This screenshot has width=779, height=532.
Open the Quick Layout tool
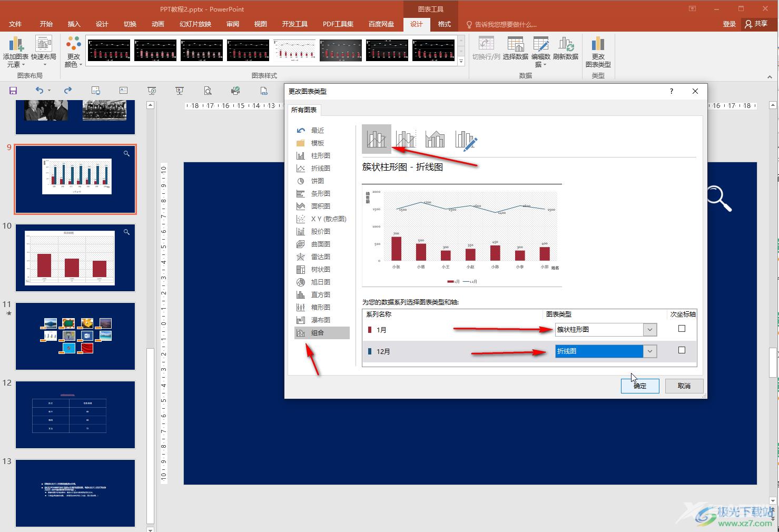[44, 52]
